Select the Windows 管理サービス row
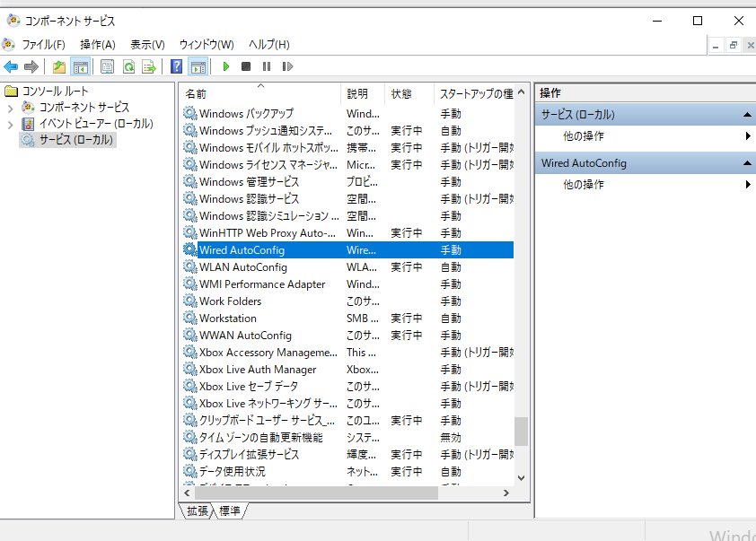756x541 pixels. pos(347,182)
